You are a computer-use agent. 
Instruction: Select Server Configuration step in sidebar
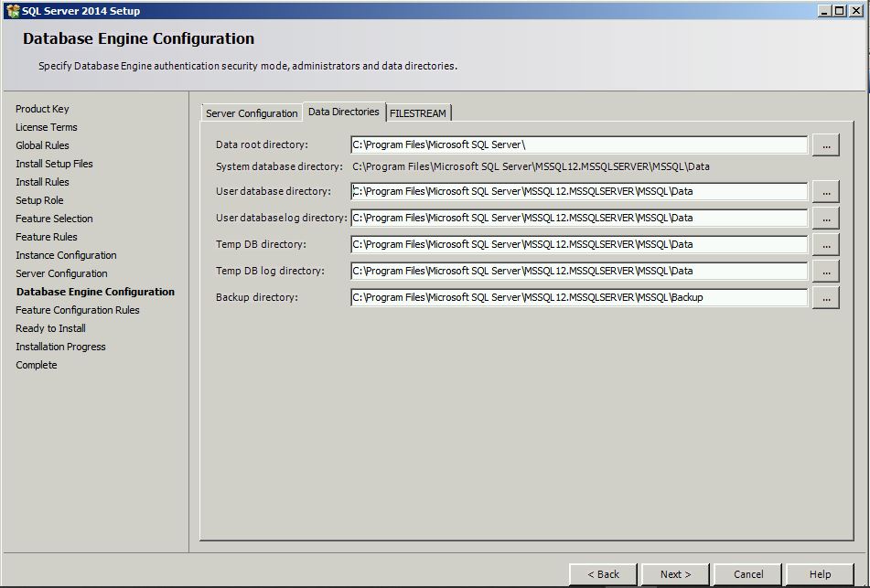61,273
